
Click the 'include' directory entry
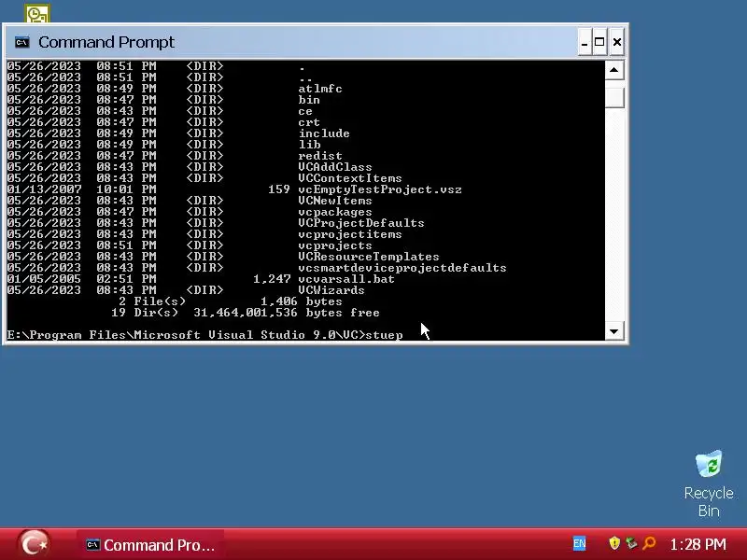[324, 133]
